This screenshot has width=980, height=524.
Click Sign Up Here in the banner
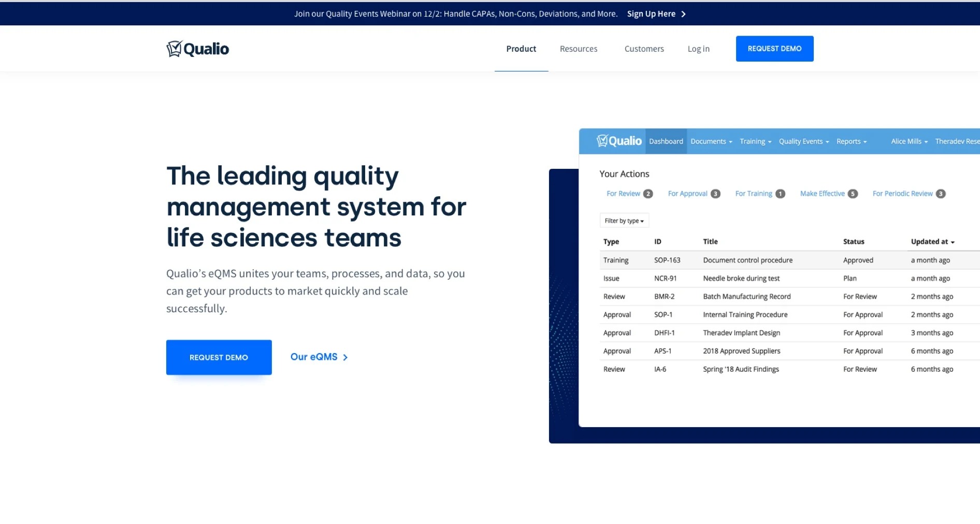pos(651,14)
